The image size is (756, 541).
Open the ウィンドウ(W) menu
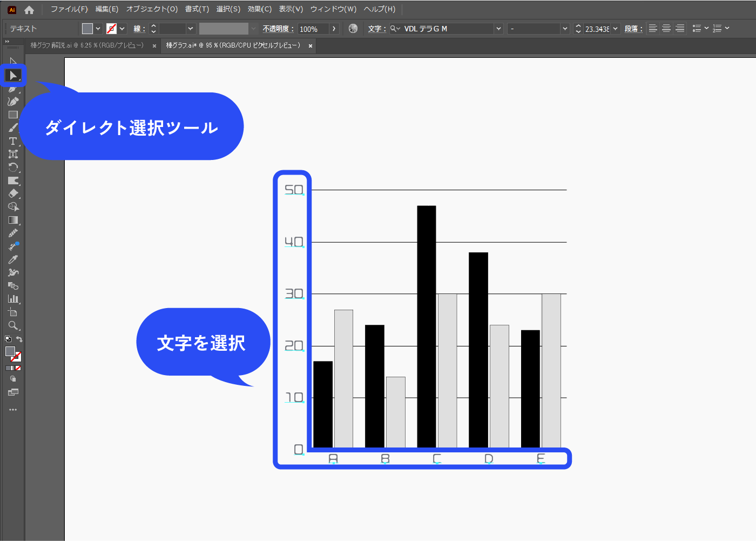tap(333, 9)
